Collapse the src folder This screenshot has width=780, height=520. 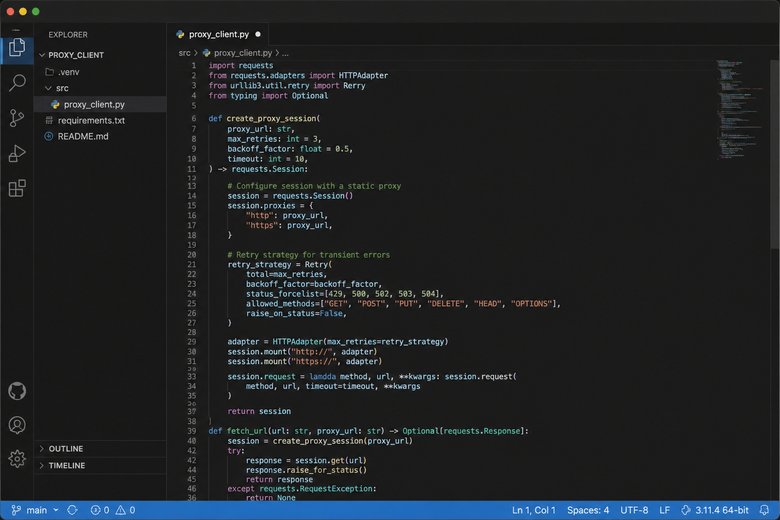pos(48,88)
